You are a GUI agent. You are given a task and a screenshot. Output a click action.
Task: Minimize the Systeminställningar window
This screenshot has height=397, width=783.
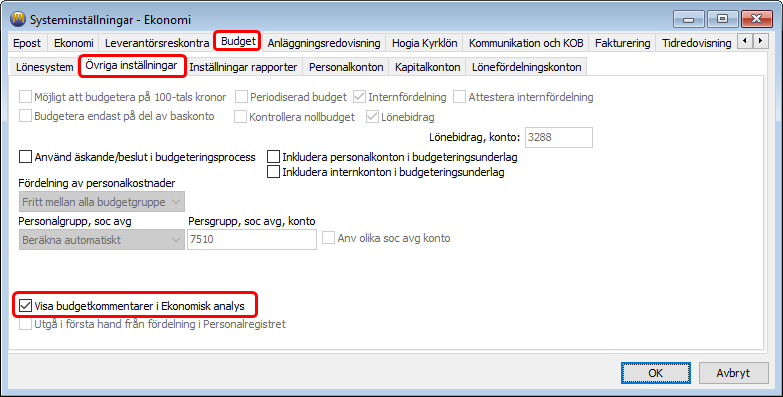pos(689,20)
